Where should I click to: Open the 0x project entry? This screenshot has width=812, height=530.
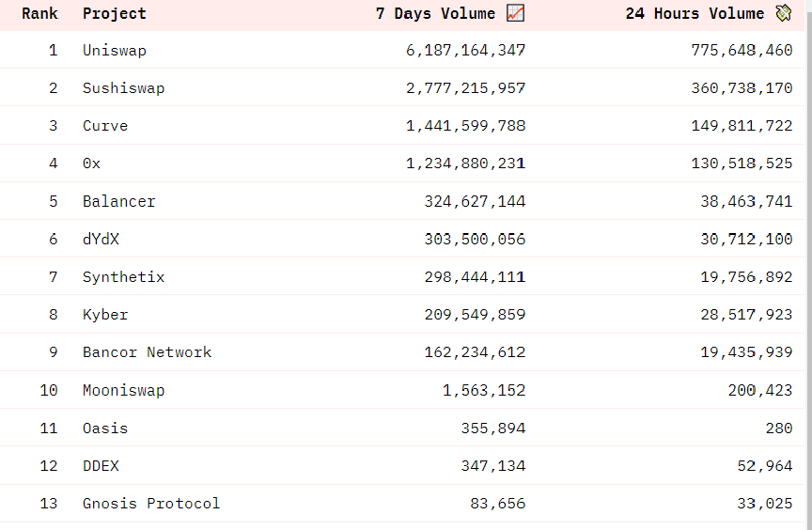pos(92,164)
